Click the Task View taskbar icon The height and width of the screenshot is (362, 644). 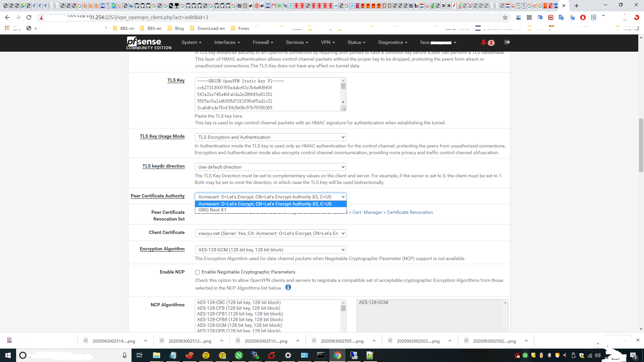[x=140, y=355]
